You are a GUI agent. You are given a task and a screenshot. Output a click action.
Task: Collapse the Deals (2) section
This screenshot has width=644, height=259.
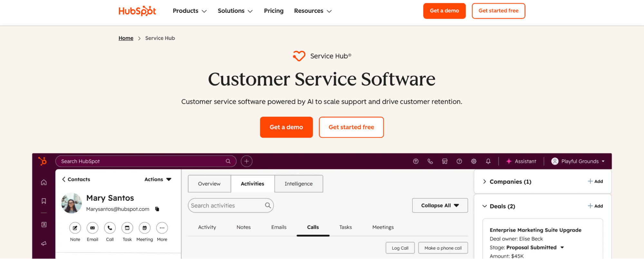point(485,206)
